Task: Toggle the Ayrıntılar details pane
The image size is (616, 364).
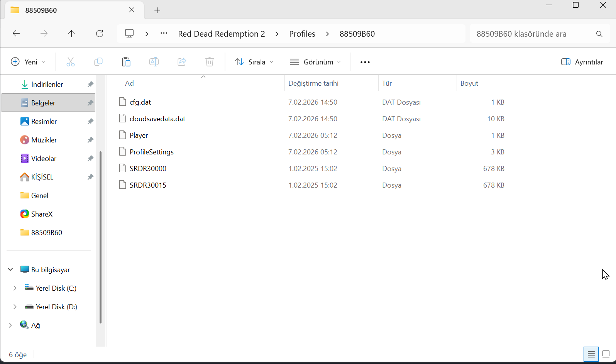Action: [x=582, y=62]
